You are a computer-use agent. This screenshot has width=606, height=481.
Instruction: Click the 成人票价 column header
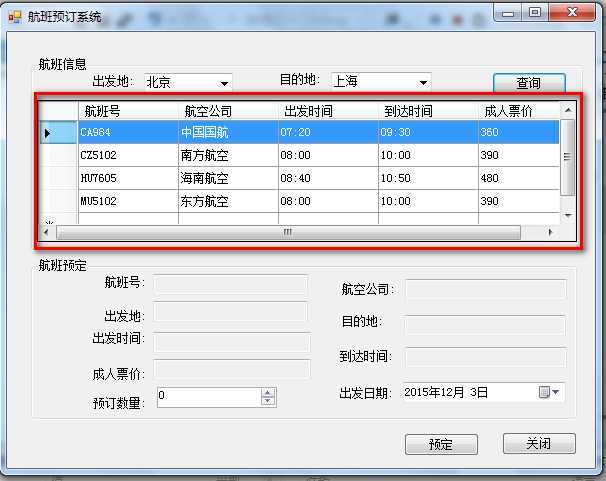(519, 111)
